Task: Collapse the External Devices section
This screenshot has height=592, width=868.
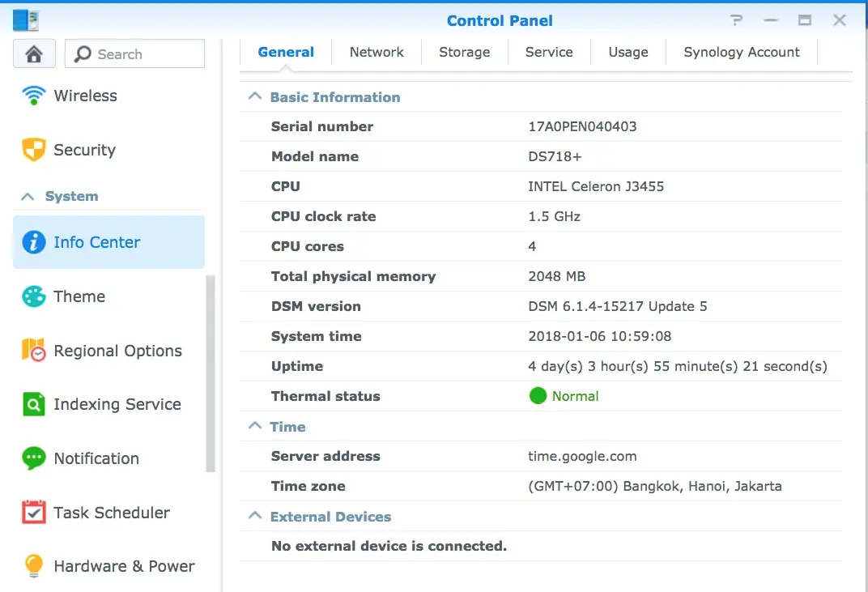Action: [255, 517]
